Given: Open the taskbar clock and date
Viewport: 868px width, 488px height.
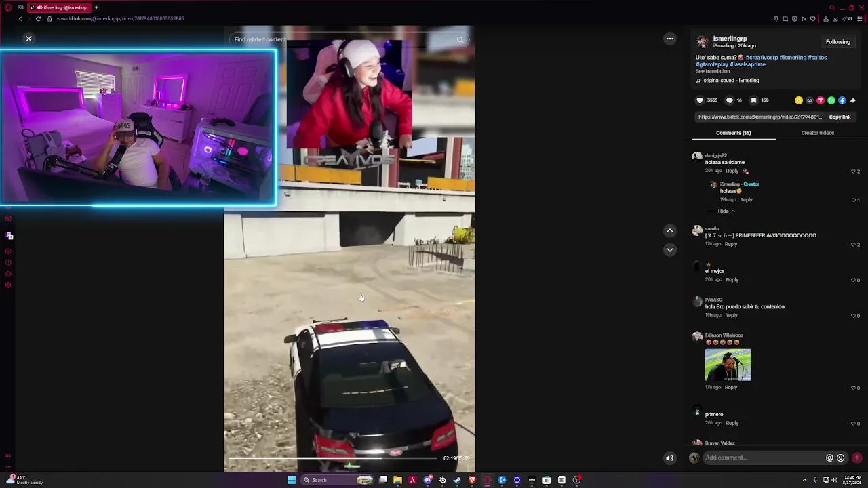Looking at the screenshot, I should [x=852, y=480].
